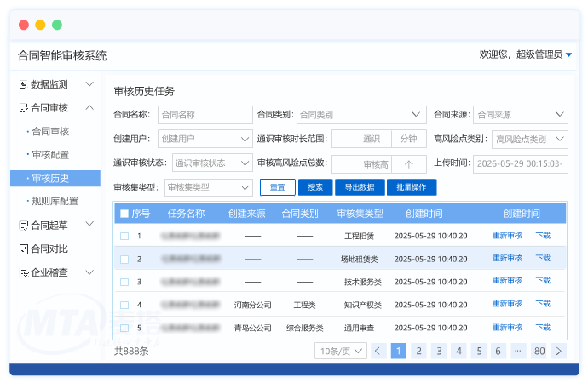Check the checkbox for row 5
588x383 pixels.
click(x=124, y=328)
